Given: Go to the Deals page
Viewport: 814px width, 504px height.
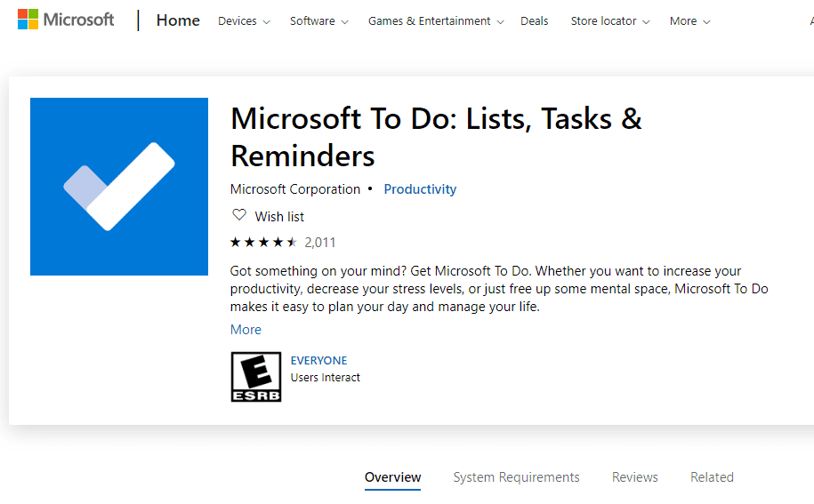Looking at the screenshot, I should pyautogui.click(x=535, y=21).
